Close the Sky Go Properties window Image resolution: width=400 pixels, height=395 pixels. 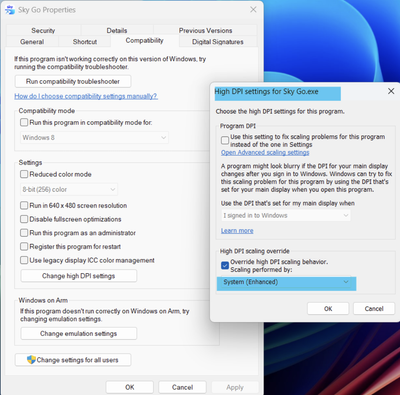click(x=253, y=10)
